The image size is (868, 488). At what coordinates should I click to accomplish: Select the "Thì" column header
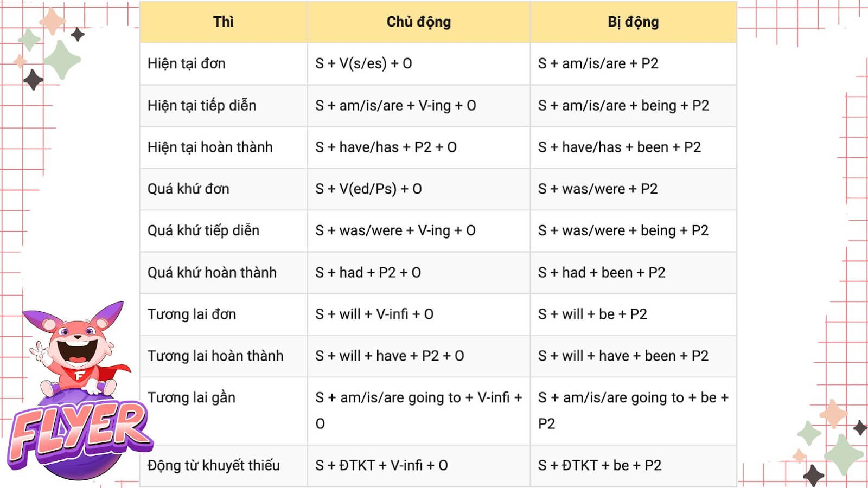[224, 22]
